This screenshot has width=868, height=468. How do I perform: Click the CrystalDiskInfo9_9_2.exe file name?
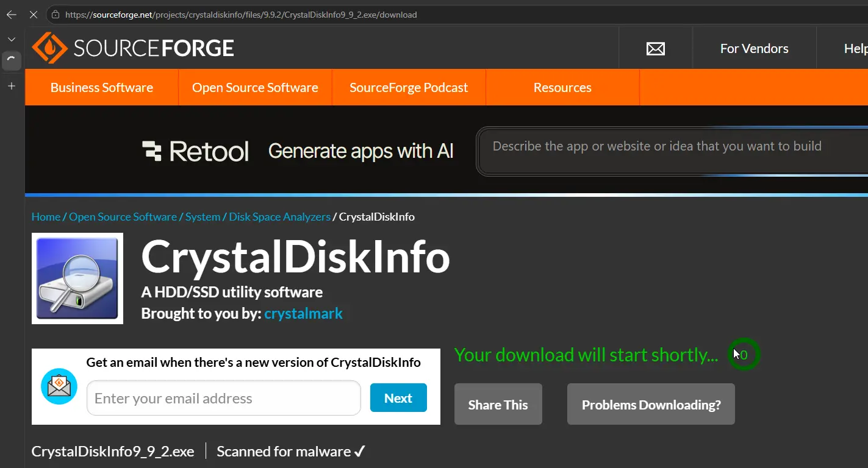coord(113,452)
